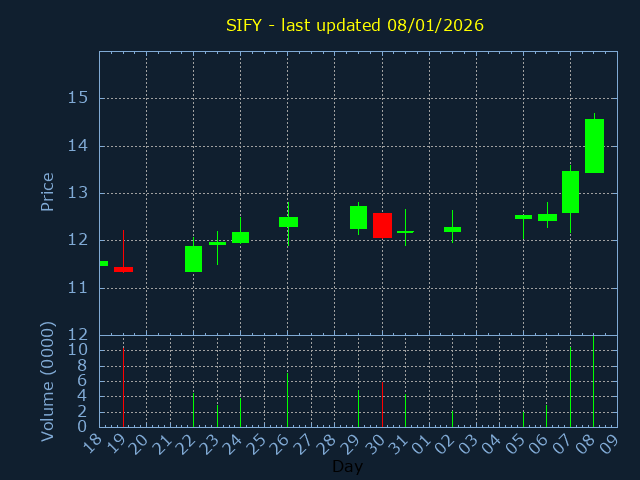The image size is (640, 480).
Task: Click the red volume bar for day 30
Action: (x=382, y=404)
